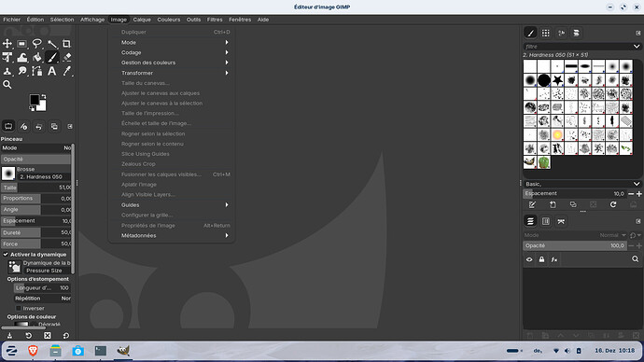This screenshot has height=362, width=644.
Task: Click the lock icon in layers header
Action: pyautogui.click(x=541, y=259)
